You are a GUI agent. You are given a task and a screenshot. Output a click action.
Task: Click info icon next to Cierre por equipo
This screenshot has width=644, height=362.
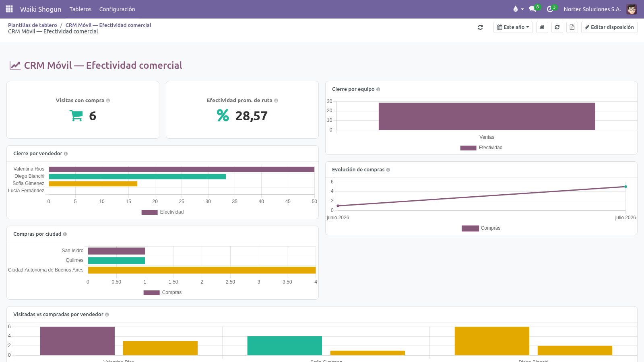click(x=378, y=89)
